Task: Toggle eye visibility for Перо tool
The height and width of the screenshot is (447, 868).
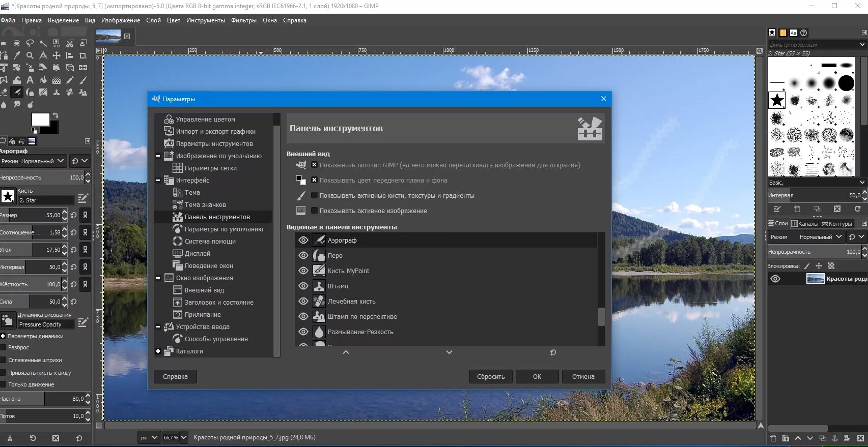Action: (x=303, y=255)
